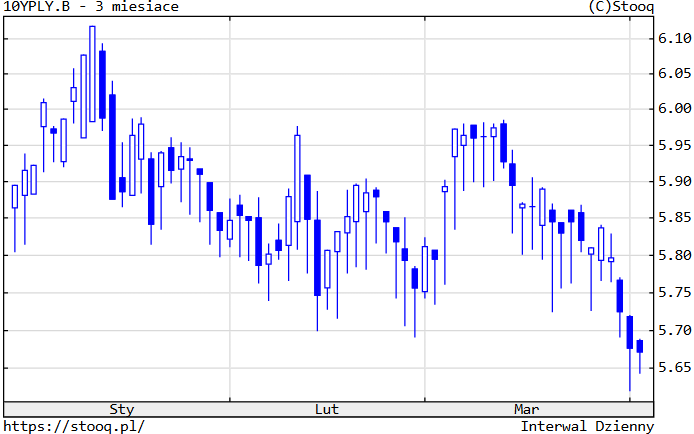Click the 5.75 price axis label

pyautogui.click(x=676, y=293)
